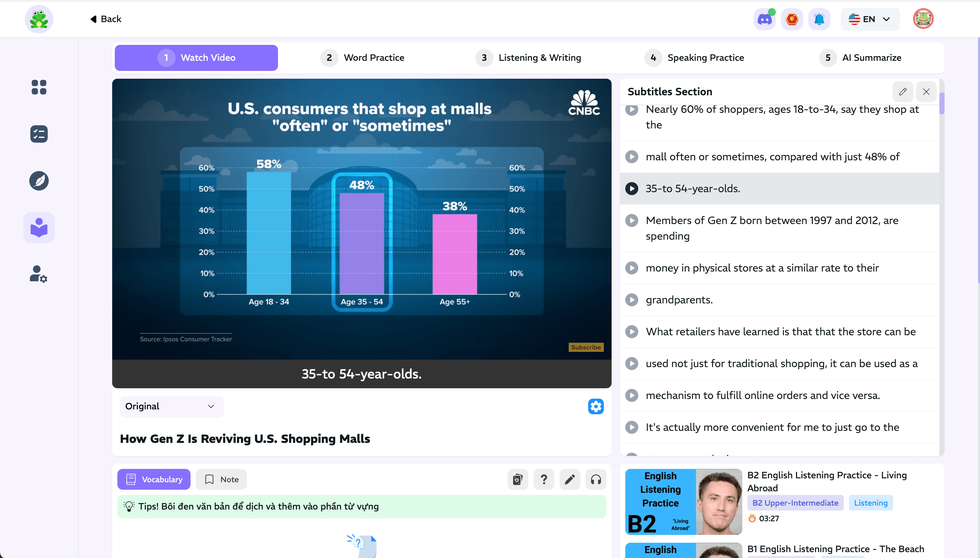Click the headphones listening icon
This screenshot has height=558, width=980.
point(596,479)
